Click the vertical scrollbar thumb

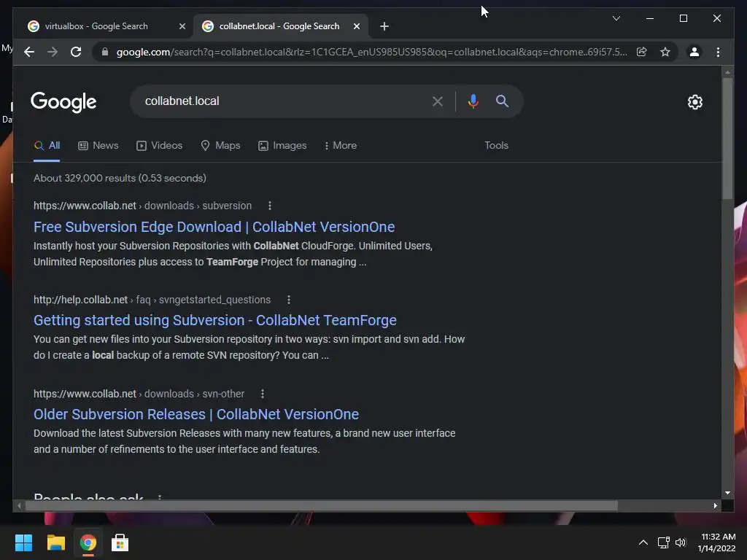pos(727,138)
